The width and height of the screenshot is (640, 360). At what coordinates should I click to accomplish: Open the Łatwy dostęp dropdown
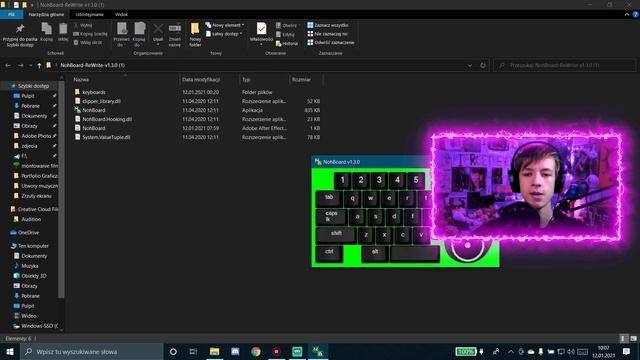[x=224, y=34]
